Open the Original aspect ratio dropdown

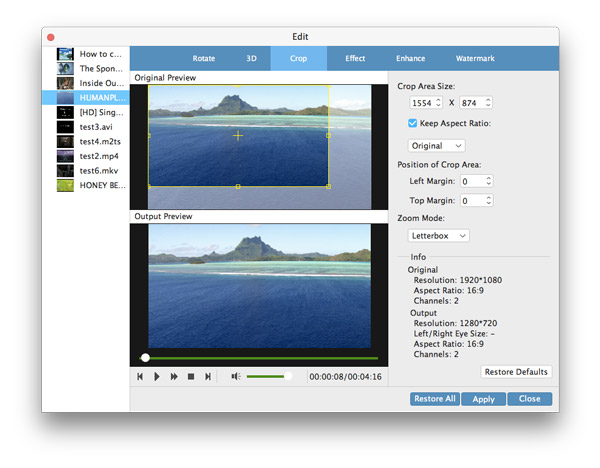click(x=437, y=146)
